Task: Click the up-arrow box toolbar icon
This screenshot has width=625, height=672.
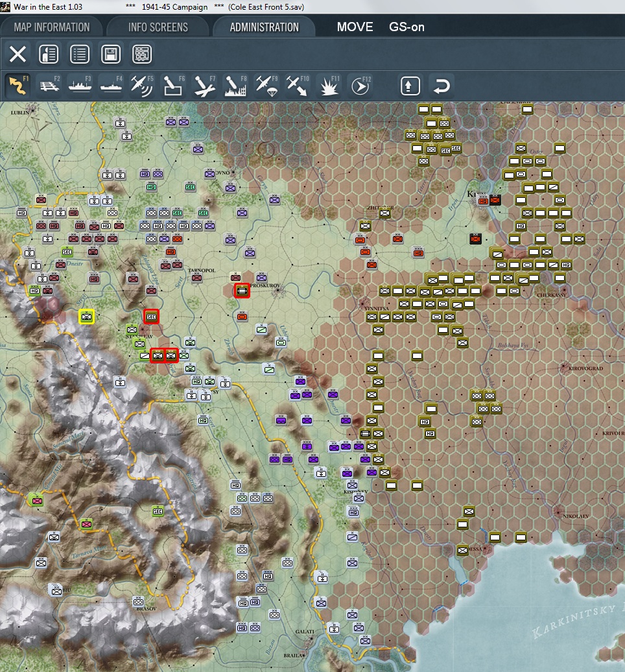Action: pyautogui.click(x=410, y=86)
